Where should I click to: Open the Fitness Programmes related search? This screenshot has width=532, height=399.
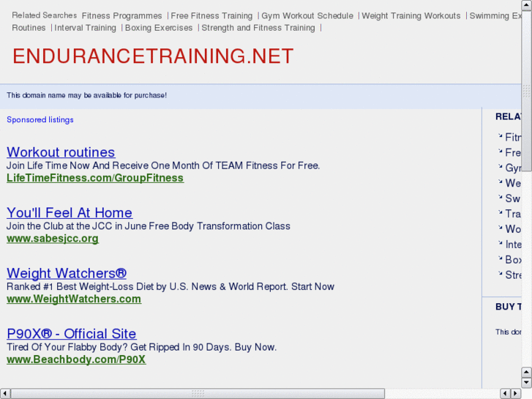[x=121, y=16]
